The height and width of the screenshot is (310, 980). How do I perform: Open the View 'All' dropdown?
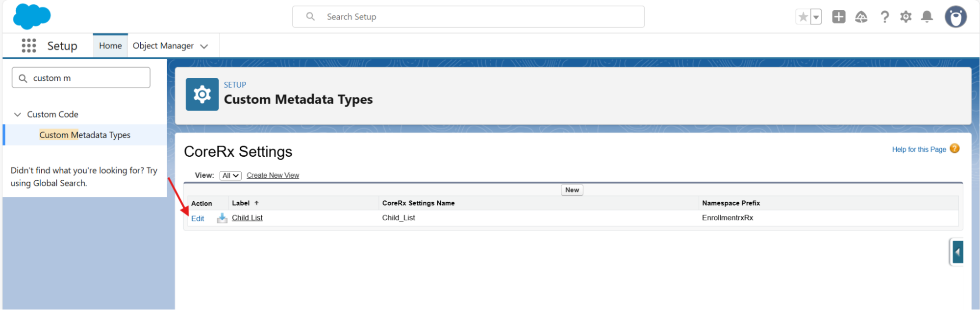(x=230, y=175)
